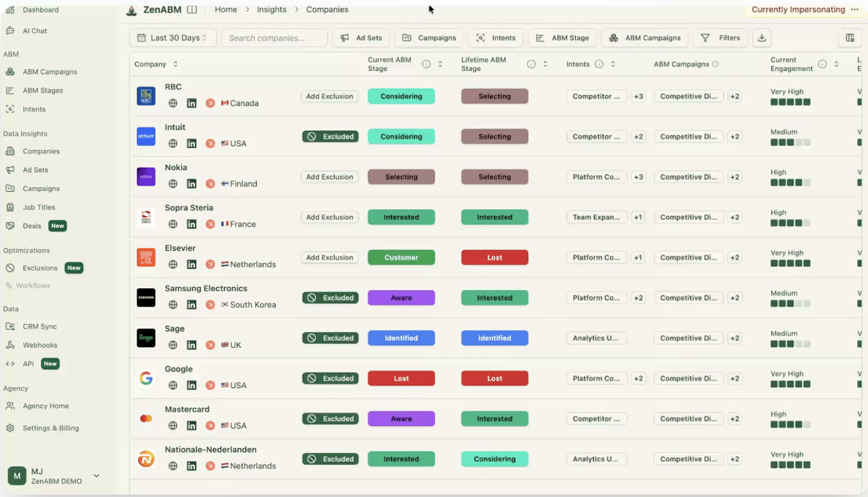
Task: Click Nokia Platform Co... intent tag
Action: (x=597, y=177)
